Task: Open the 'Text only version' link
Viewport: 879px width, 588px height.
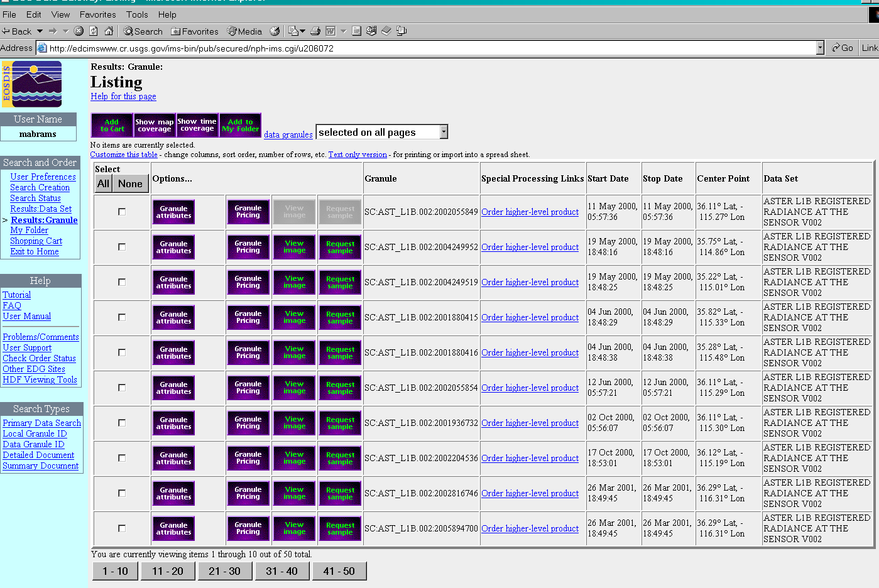Action: pos(358,155)
